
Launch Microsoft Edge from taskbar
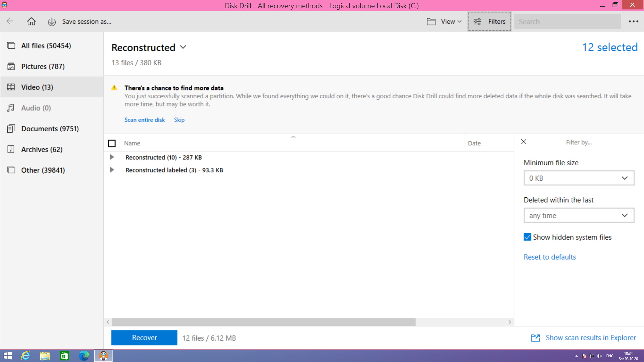coord(84,356)
